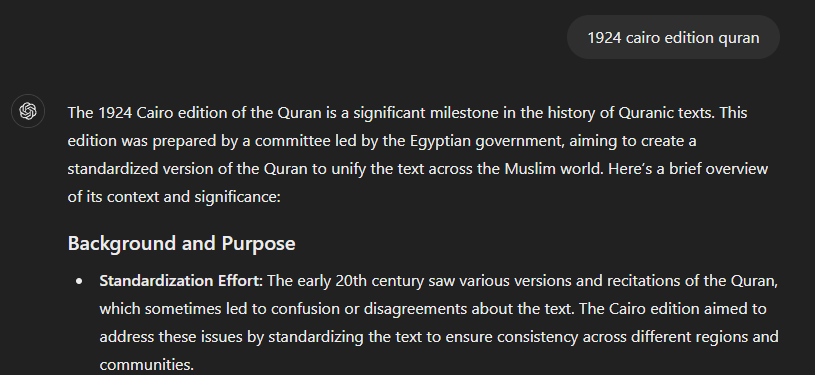Click the phrase "Egyptian government" in the response
The width and height of the screenshot is (815, 375).
point(487,141)
